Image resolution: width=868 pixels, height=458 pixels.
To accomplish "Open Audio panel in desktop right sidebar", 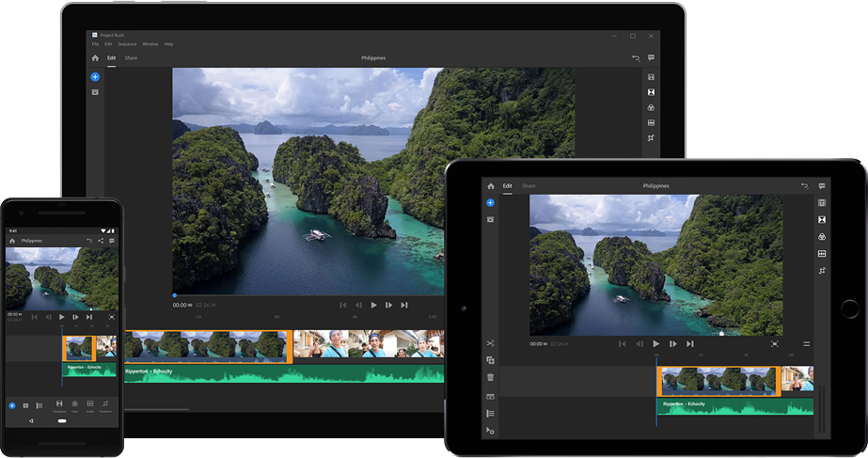I will (651, 122).
